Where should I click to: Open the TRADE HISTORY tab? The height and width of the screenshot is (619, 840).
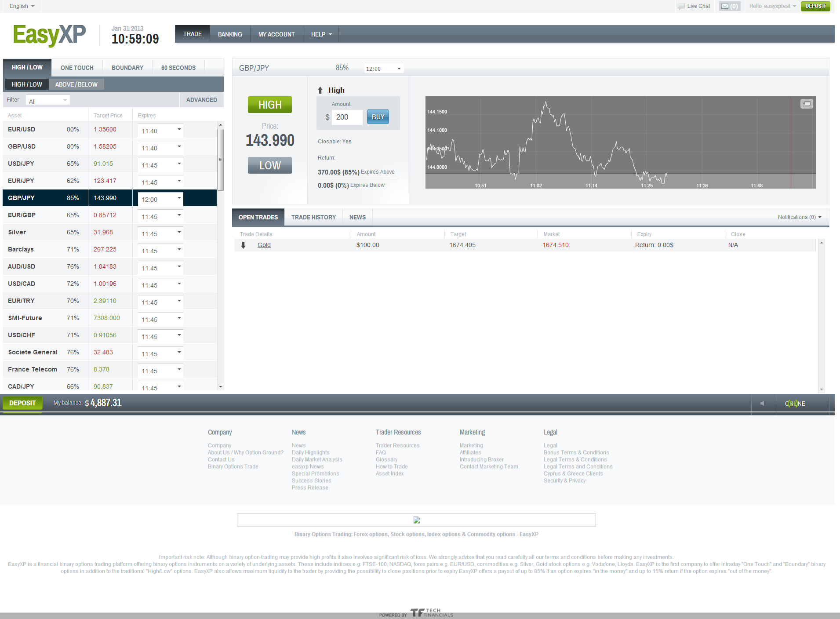[313, 217]
